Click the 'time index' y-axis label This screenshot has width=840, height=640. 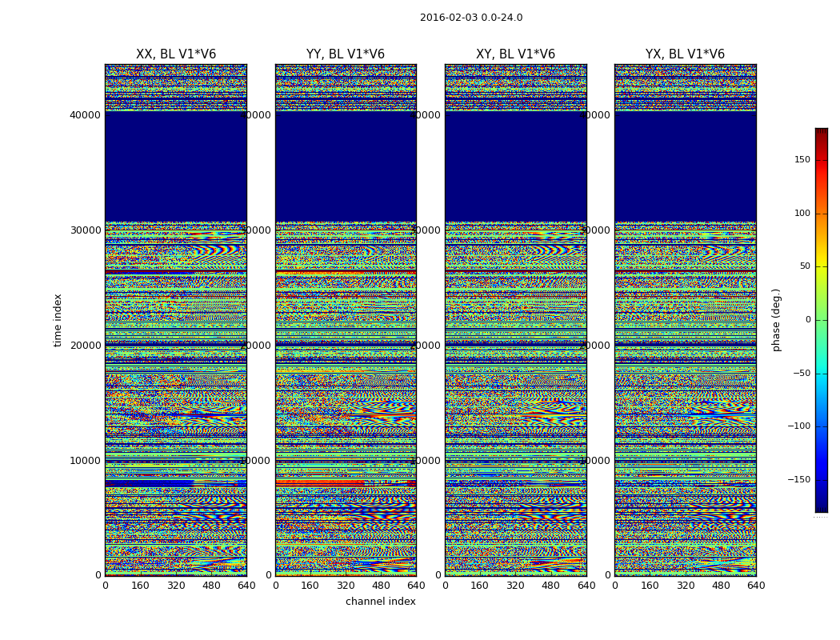point(58,320)
